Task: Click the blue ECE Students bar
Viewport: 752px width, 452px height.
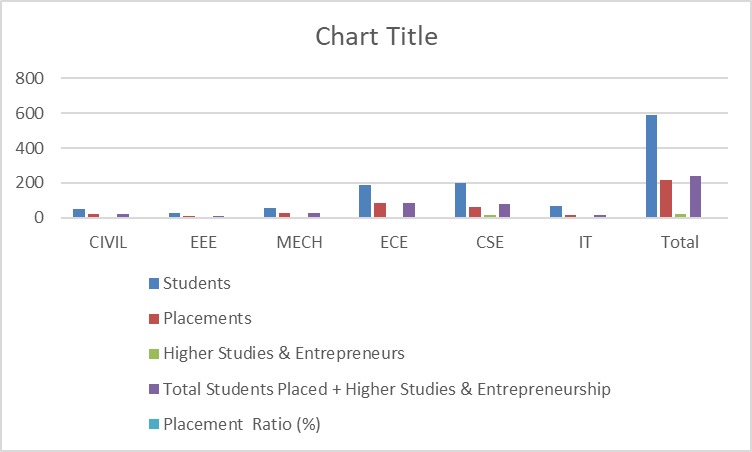Action: click(365, 201)
